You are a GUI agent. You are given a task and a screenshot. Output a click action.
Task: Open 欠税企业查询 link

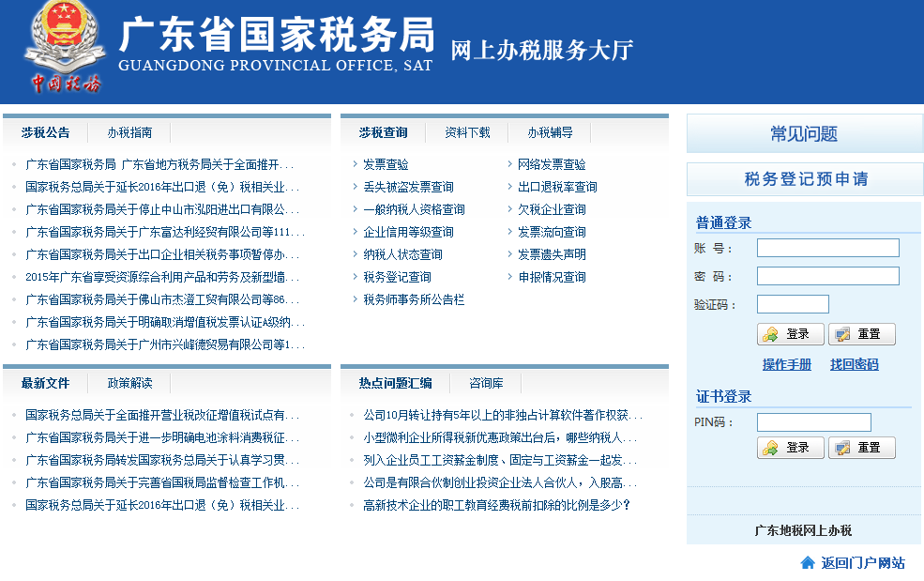tap(552, 209)
